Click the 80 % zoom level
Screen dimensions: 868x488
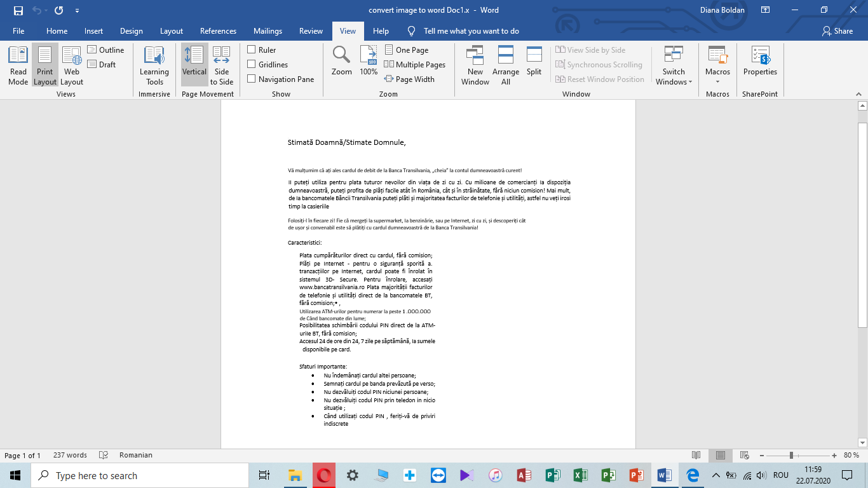click(x=851, y=455)
